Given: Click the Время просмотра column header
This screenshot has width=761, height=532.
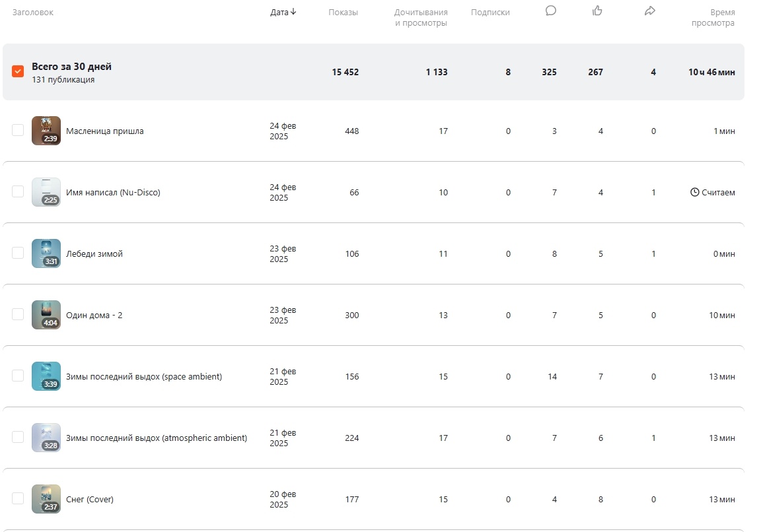Looking at the screenshot, I should click(x=713, y=18).
